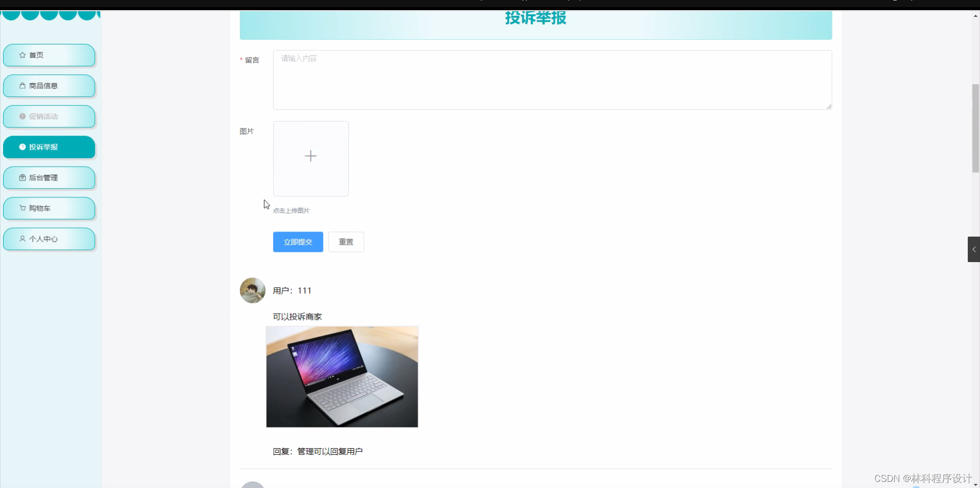Click the briefcase icon beside 后台管理
The image size is (980, 488).
point(22,177)
